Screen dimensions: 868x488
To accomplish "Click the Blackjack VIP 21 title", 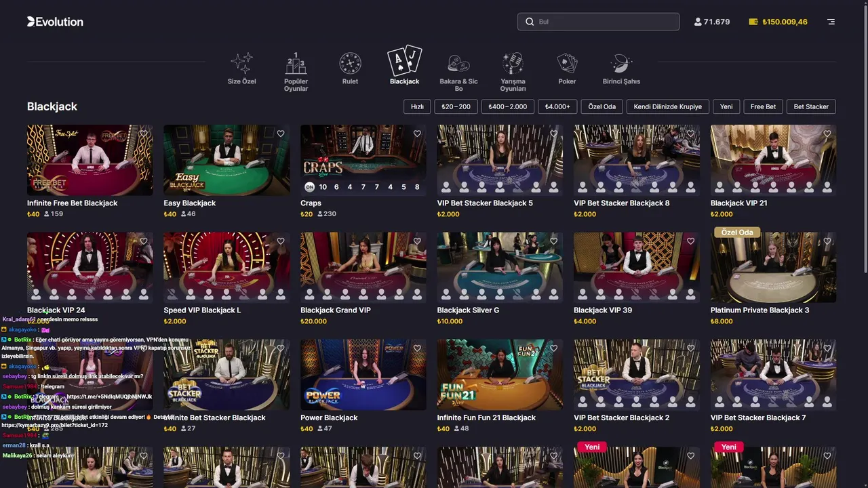I will [x=739, y=203].
